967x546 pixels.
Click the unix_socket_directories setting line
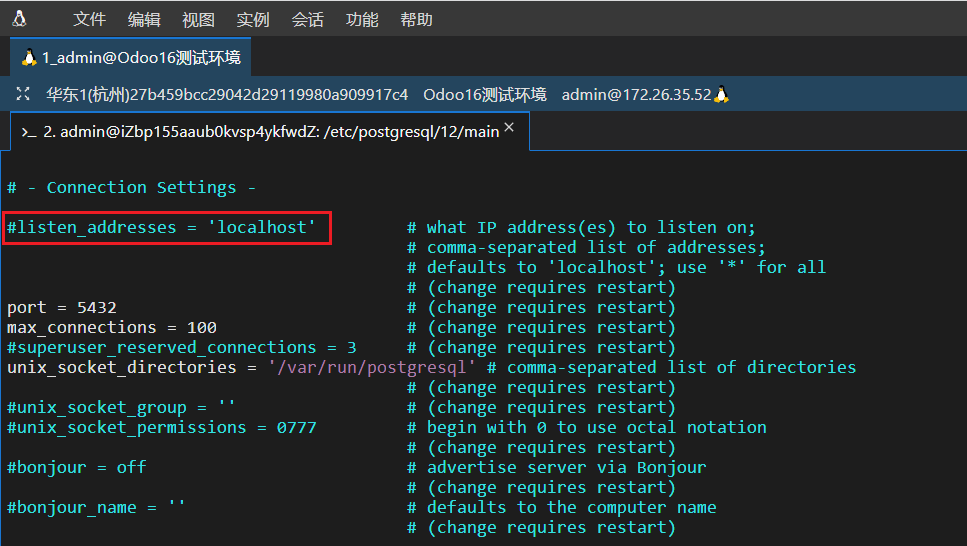pyautogui.click(x=241, y=367)
